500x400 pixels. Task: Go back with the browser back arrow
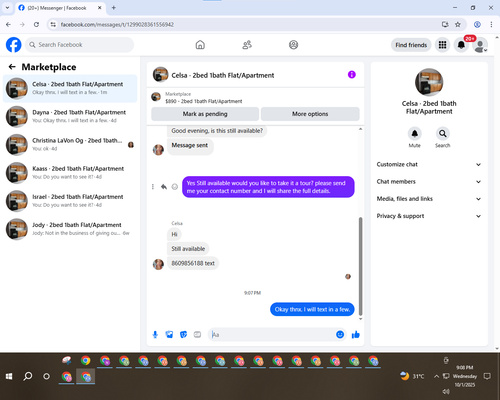point(8,24)
